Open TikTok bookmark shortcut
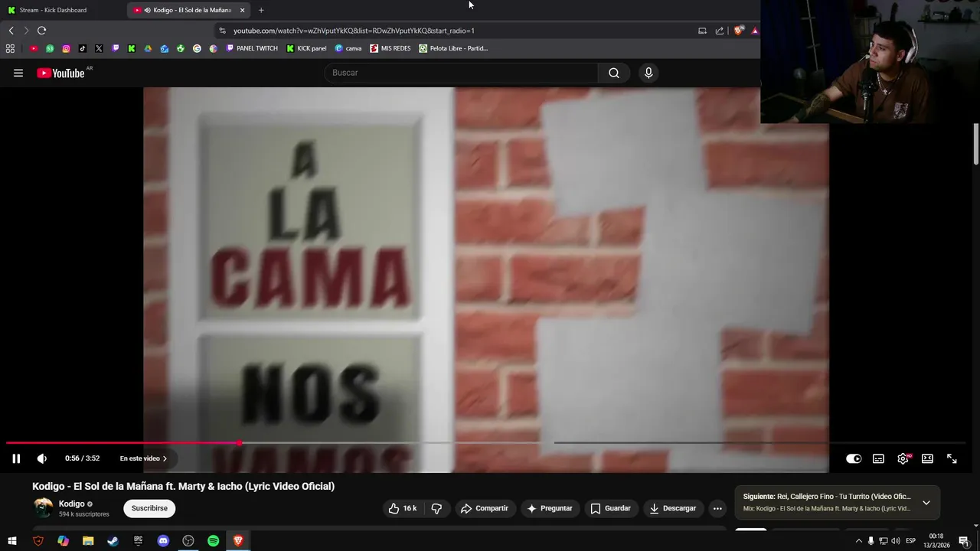Image resolution: width=980 pixels, height=551 pixels. coord(83,48)
